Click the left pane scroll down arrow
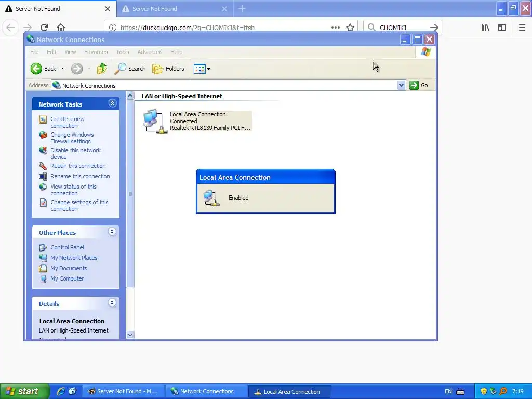The width and height of the screenshot is (532, 399). (x=130, y=335)
